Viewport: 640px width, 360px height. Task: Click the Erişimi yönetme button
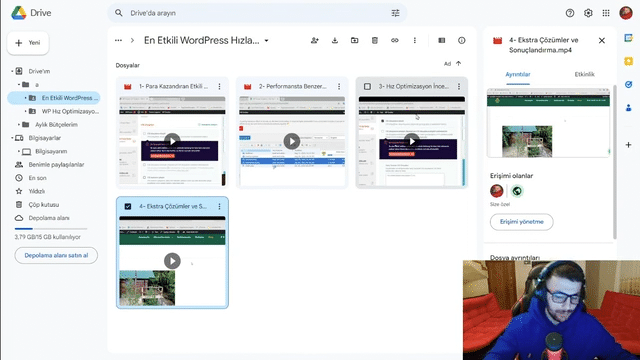(x=522, y=222)
